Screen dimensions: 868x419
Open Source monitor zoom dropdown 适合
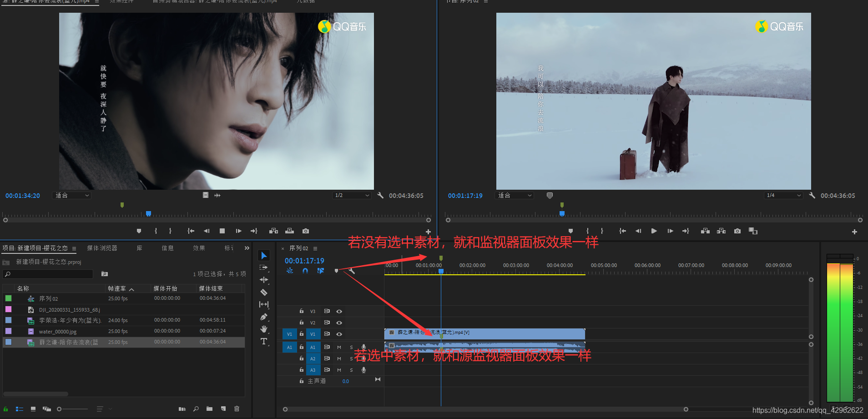[x=72, y=195]
